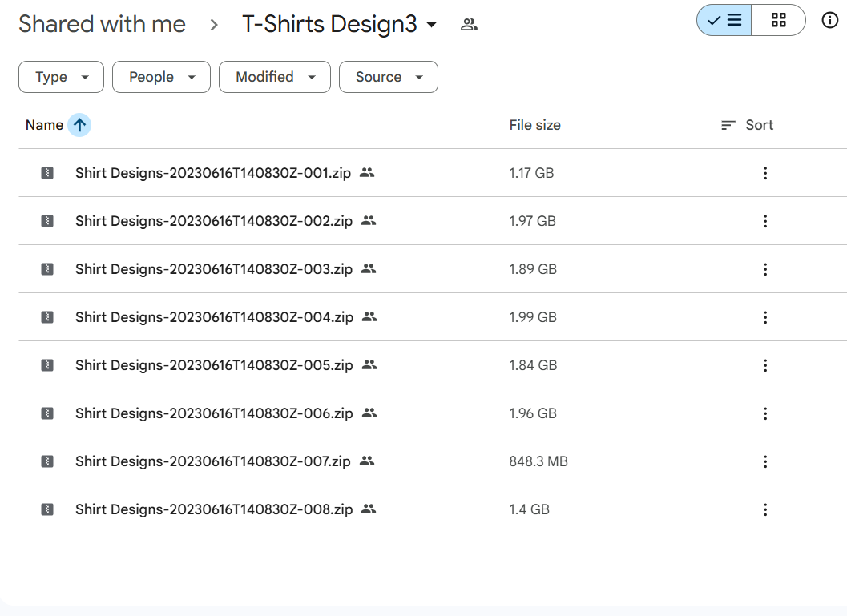847x616 pixels.
Task: Click the zip file icon for 006.zip
Action: point(47,413)
